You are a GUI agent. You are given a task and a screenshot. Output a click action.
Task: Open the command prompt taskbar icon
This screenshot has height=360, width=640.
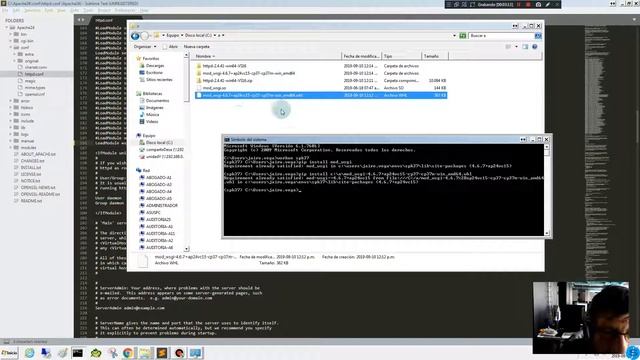(78, 353)
